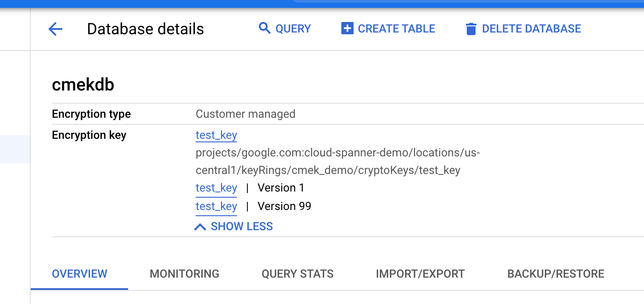Delete the cmekdb database
Screen dimensions: 644x304
click(x=531, y=29)
